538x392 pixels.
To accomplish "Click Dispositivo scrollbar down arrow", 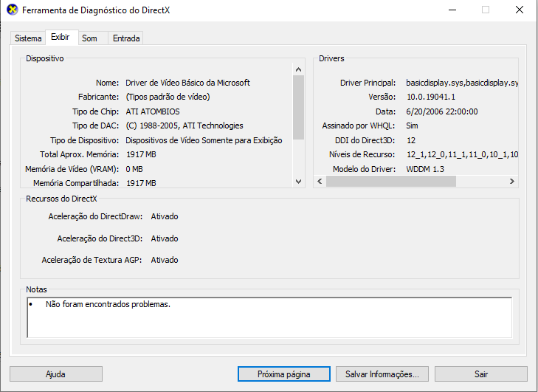I will click(x=298, y=182).
